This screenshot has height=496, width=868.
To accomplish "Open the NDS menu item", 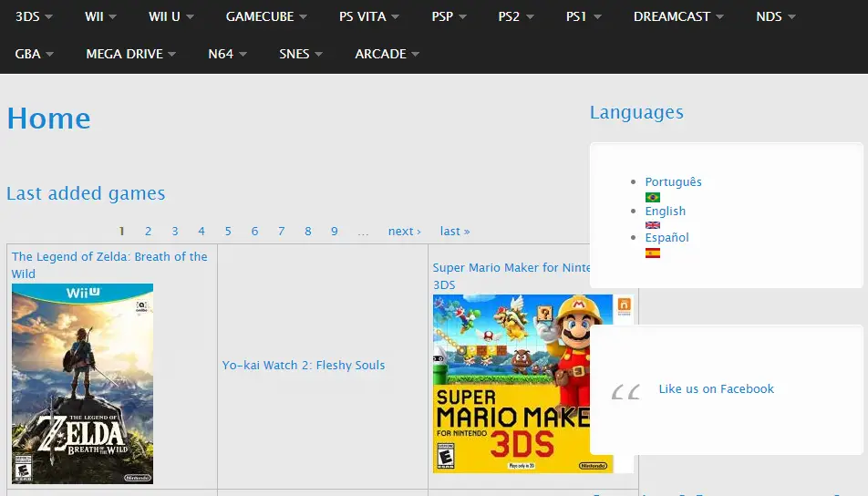I will pyautogui.click(x=769, y=16).
